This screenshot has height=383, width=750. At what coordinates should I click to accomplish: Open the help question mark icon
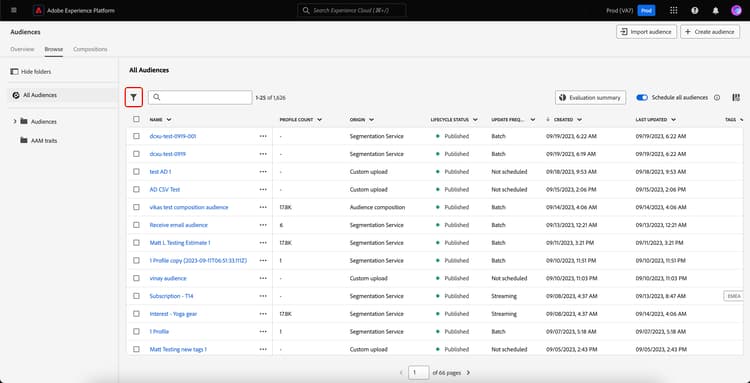pos(695,11)
